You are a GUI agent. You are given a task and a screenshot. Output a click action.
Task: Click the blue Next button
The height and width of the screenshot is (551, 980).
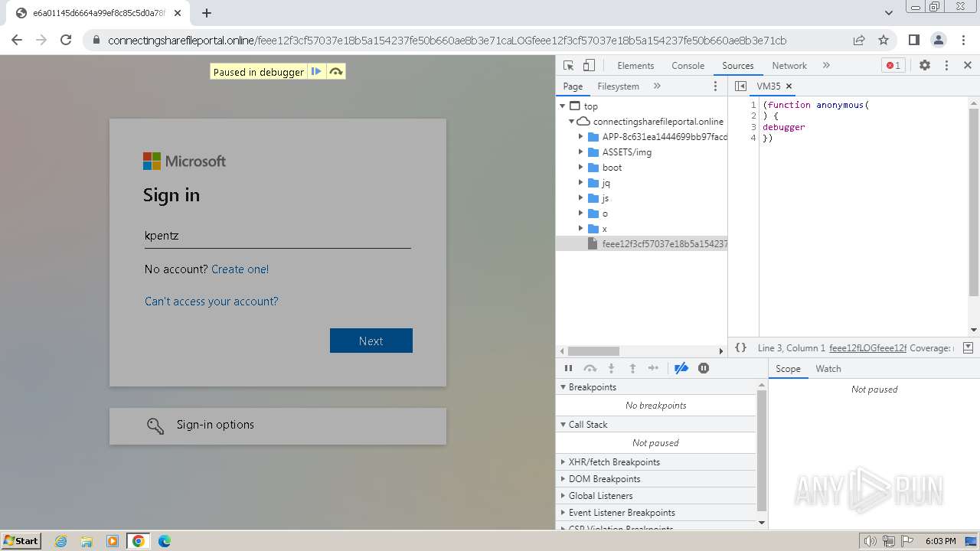click(371, 341)
